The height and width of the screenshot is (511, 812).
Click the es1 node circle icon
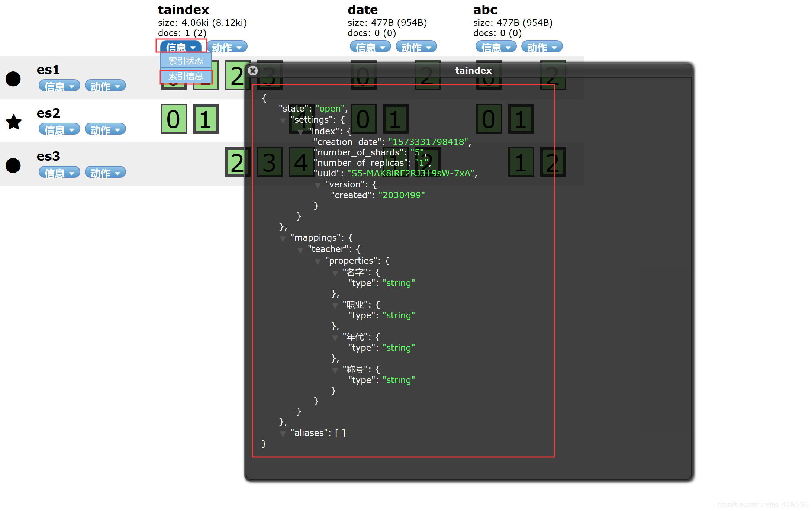[x=13, y=79]
